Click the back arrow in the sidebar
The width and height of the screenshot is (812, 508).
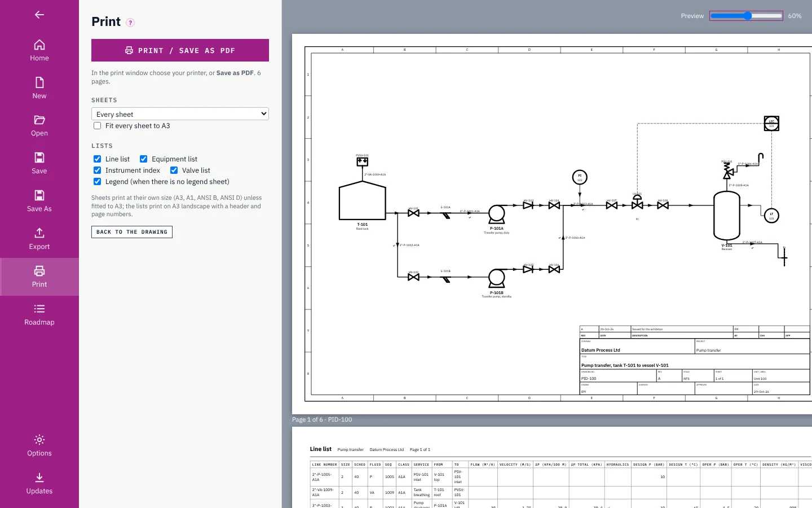click(39, 15)
